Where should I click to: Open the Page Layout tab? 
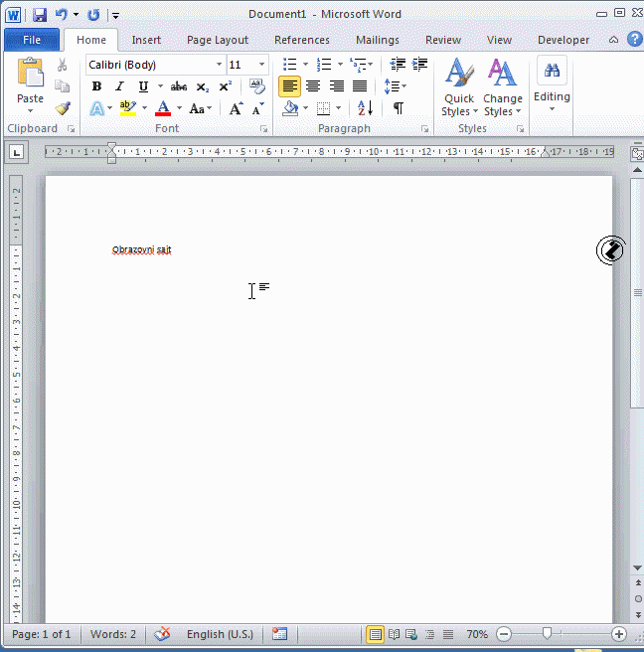(218, 40)
